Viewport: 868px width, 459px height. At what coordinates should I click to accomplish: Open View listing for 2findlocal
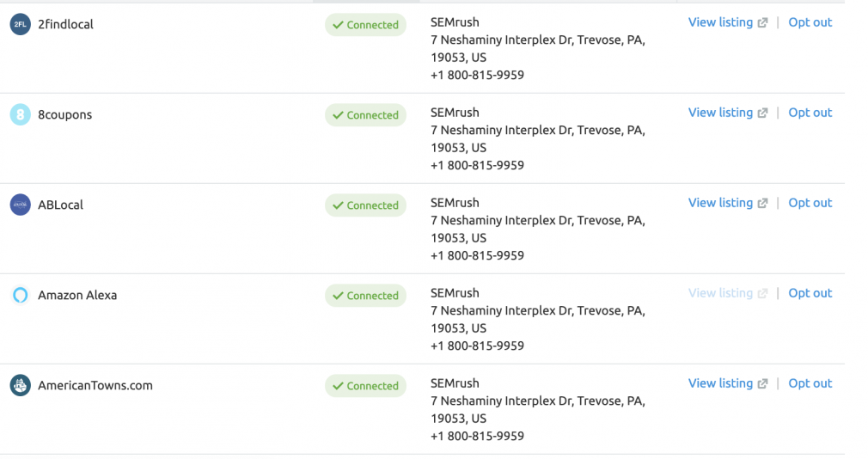point(720,22)
